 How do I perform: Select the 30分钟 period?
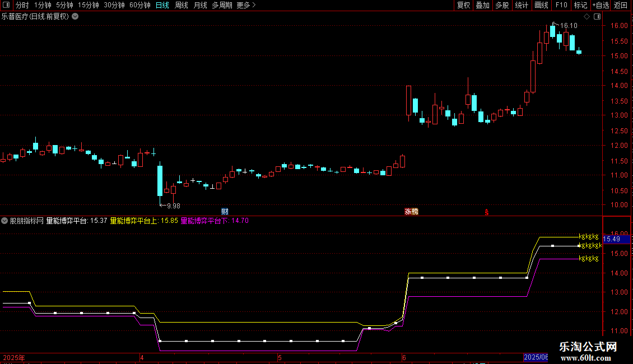click(114, 5)
